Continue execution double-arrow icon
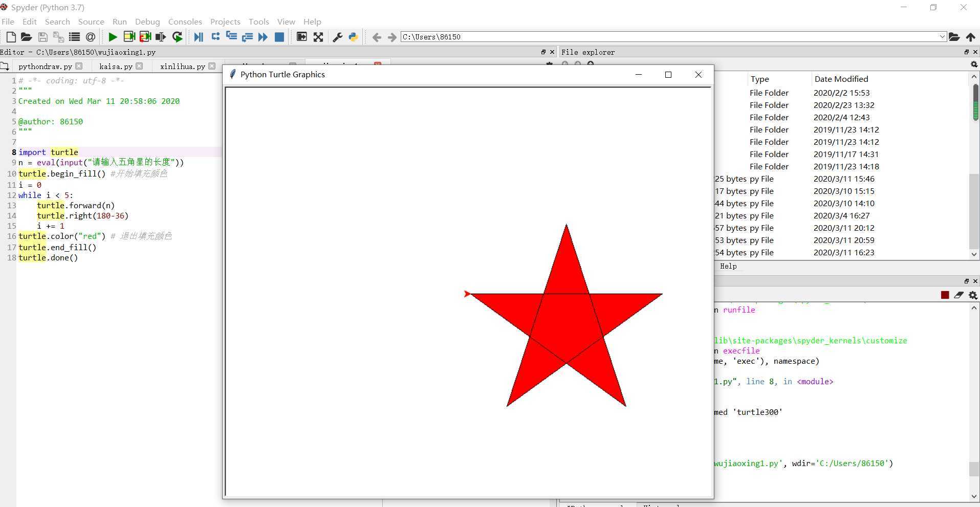The width and height of the screenshot is (980, 507). tap(263, 37)
